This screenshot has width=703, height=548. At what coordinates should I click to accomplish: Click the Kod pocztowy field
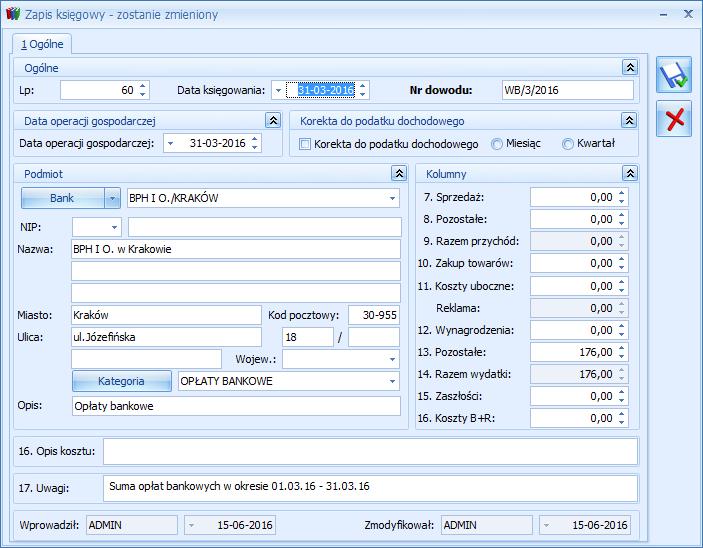tap(374, 315)
